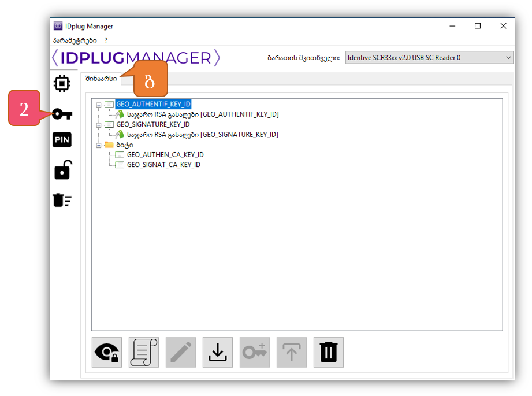Click the add key button
The width and height of the screenshot is (532, 396).
pyautogui.click(x=255, y=352)
